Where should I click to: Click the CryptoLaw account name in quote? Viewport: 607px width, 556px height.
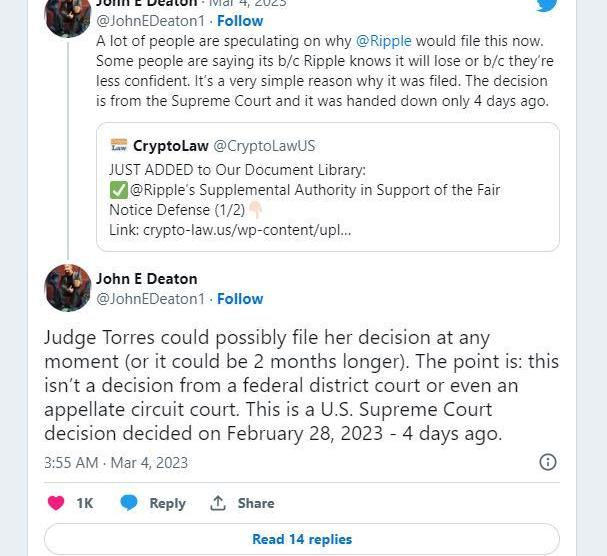coord(171,146)
